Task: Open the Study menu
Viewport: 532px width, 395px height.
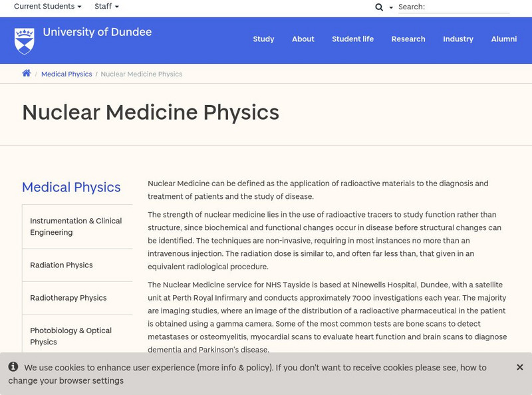Action: coord(263,39)
